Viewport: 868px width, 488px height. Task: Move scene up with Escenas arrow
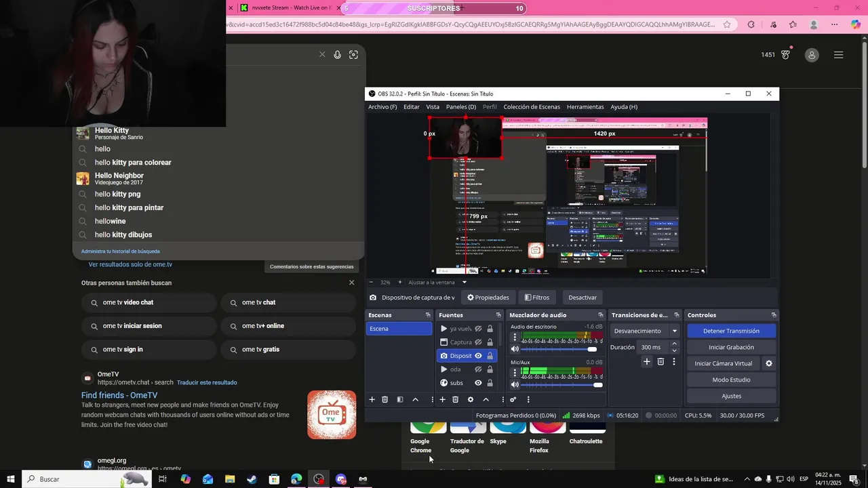415,399
